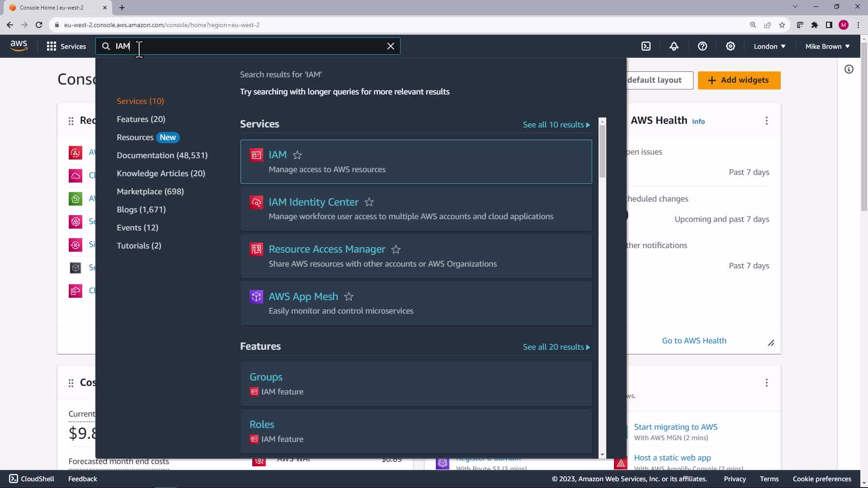The height and width of the screenshot is (488, 868).
Task: Open the Mike Brown account dropdown
Action: (827, 46)
